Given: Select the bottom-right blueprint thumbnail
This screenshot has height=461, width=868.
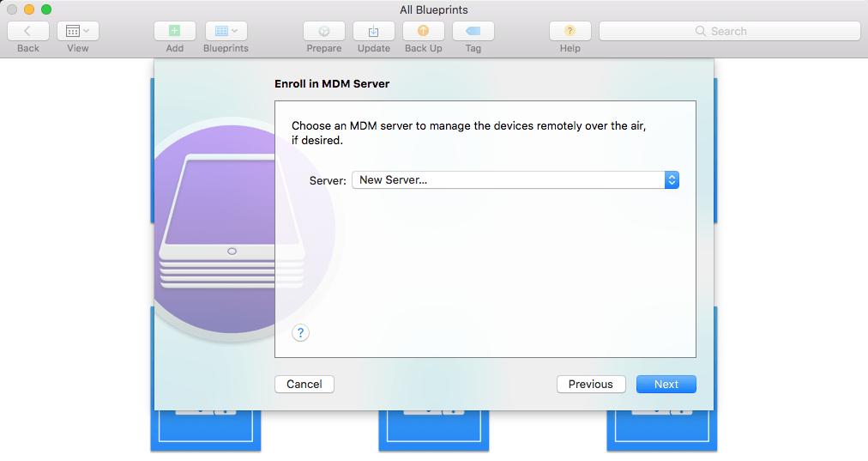Looking at the screenshot, I should pyautogui.click(x=662, y=431).
